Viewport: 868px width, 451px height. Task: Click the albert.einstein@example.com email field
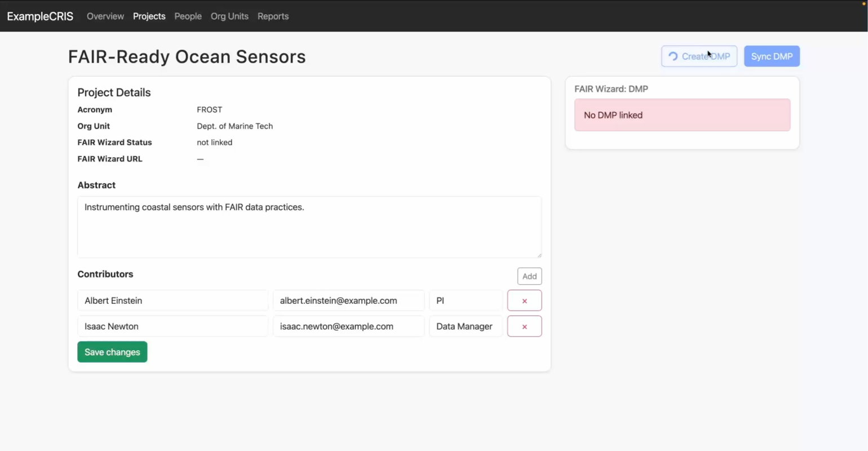tap(348, 300)
